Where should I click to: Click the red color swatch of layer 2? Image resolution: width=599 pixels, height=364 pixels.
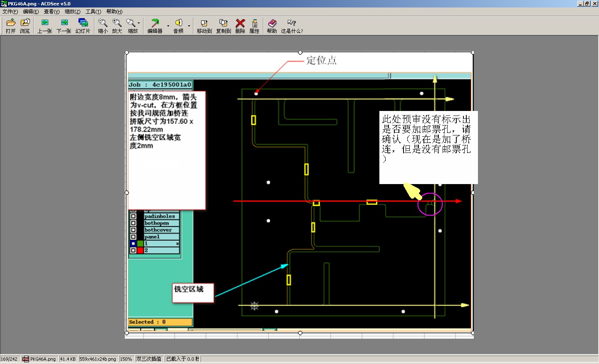(140, 250)
